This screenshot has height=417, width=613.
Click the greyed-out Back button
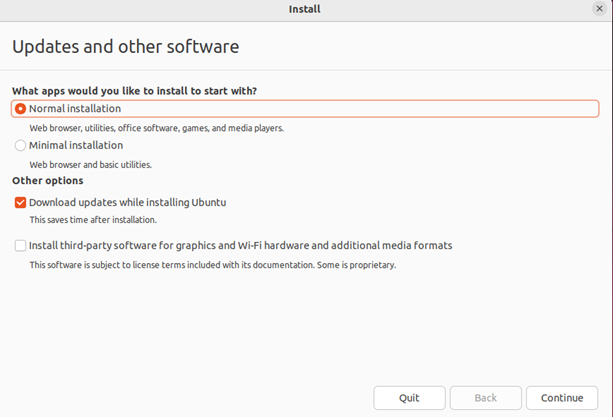(485, 398)
